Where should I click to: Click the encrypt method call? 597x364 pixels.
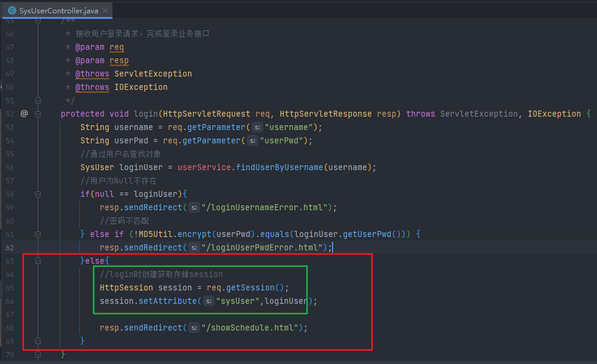click(194, 234)
